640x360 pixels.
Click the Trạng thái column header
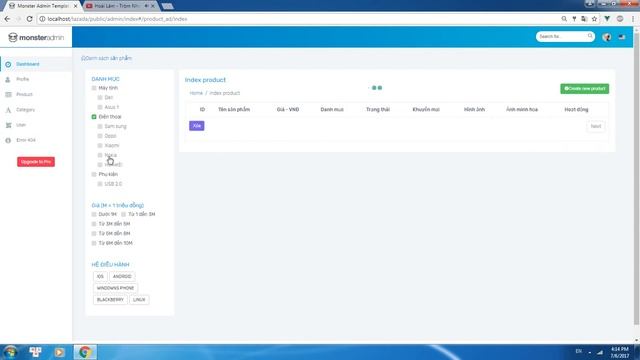pyautogui.click(x=378, y=109)
